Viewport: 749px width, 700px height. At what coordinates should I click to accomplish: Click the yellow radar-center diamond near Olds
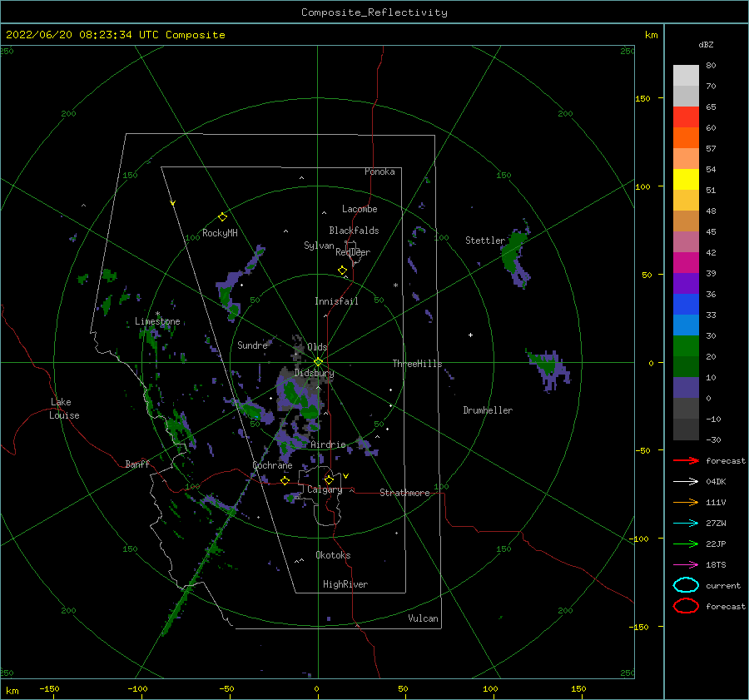318,362
